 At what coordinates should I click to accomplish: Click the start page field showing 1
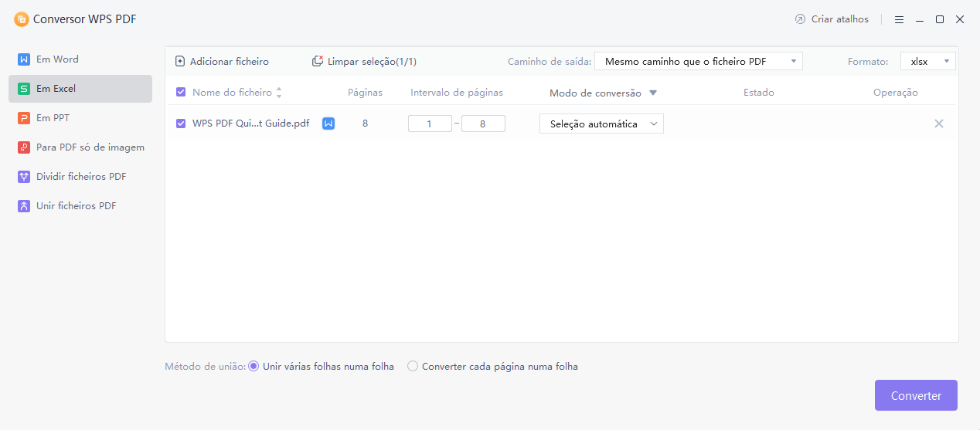tap(430, 124)
